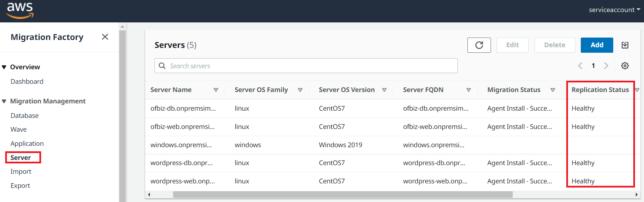Click Server Name column header

coord(171,90)
